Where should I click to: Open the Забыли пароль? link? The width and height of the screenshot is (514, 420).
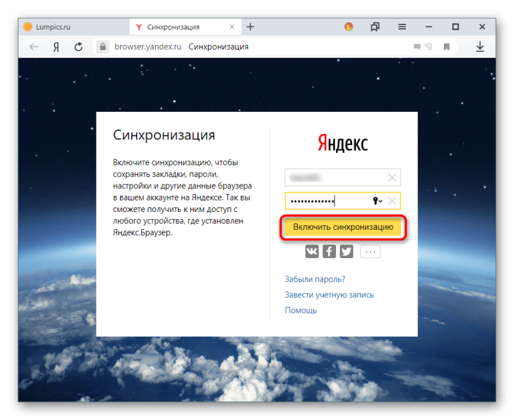point(315,279)
